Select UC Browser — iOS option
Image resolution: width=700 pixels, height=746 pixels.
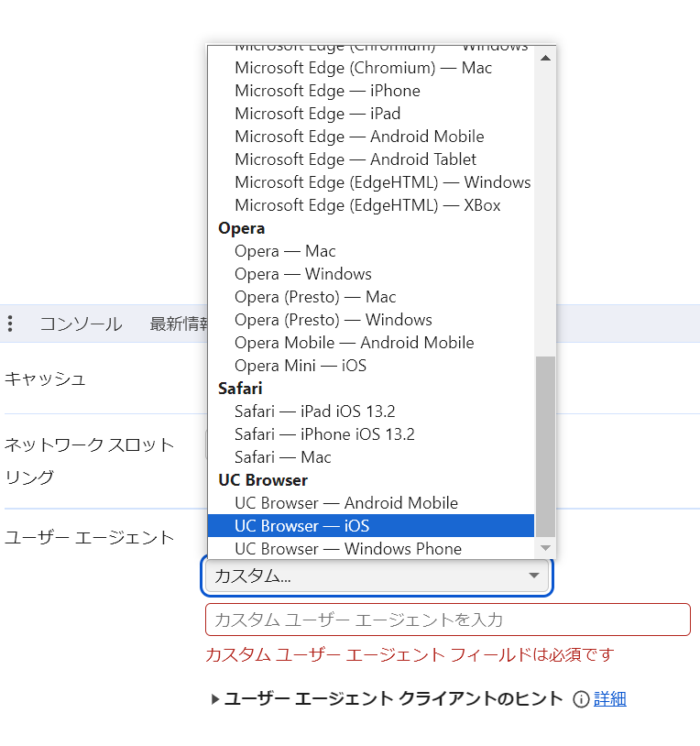point(301,526)
